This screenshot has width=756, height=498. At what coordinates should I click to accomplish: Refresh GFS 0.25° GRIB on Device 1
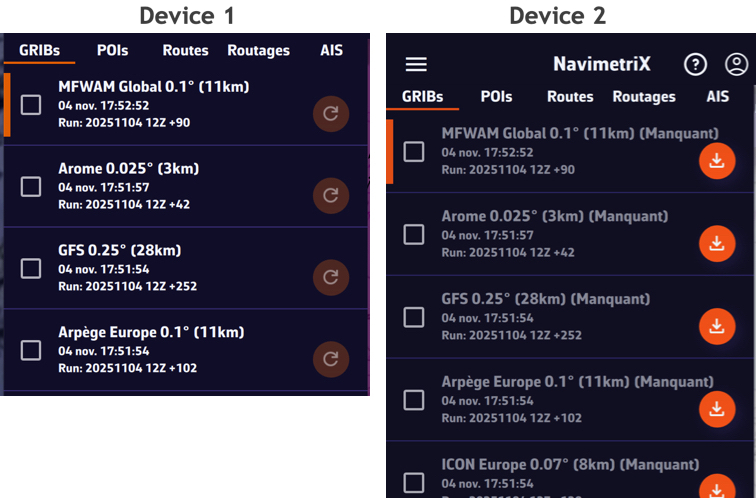click(330, 276)
